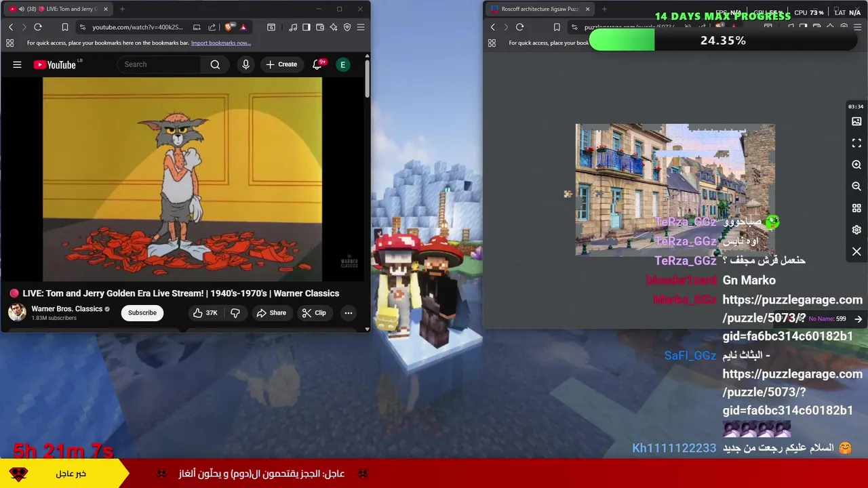Arrange puzzle pieces grid icon
The height and width of the screenshot is (488, 868).
(x=856, y=208)
